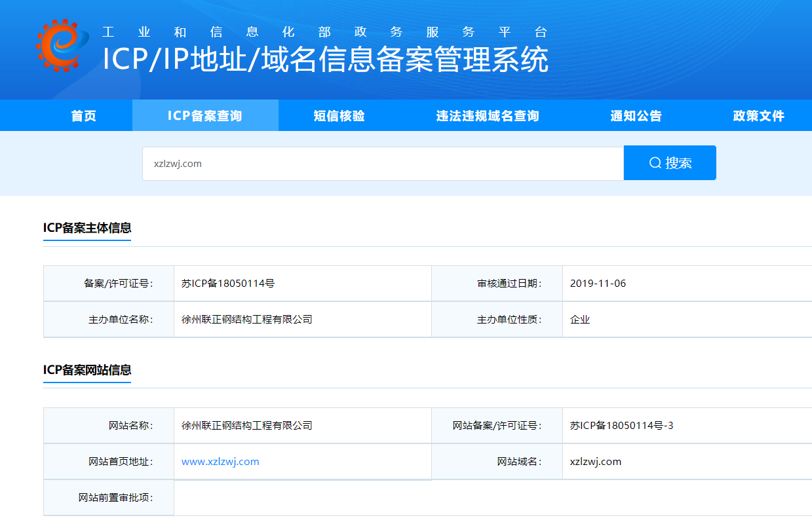The image size is (812, 522).
Task: Select the 网站域名 value xzlzwj.com
Action: pyautogui.click(x=595, y=461)
